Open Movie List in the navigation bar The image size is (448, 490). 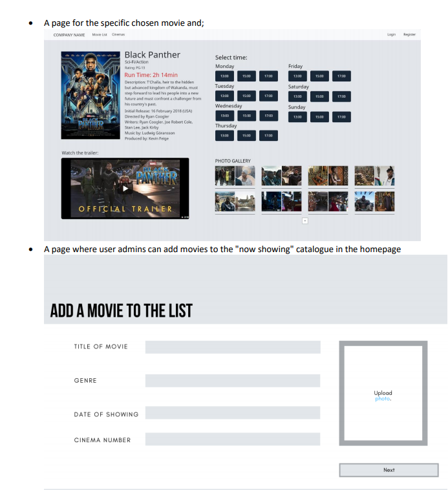[100, 35]
